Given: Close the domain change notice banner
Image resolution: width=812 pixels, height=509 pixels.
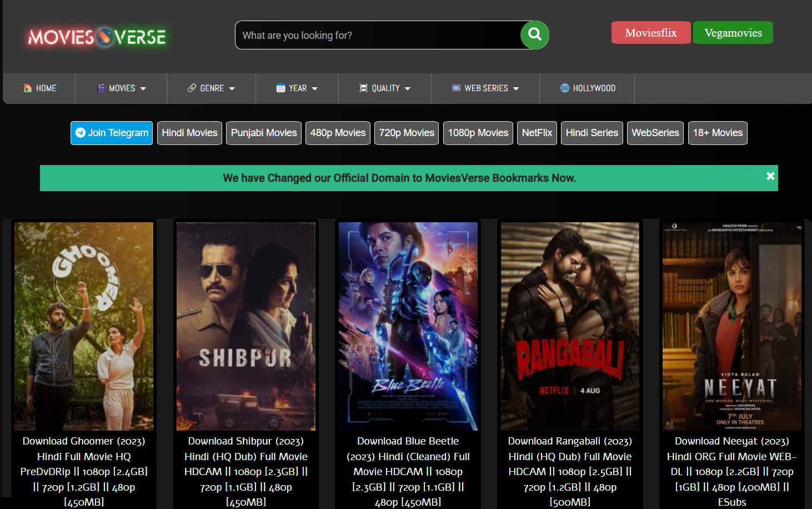Looking at the screenshot, I should point(770,176).
